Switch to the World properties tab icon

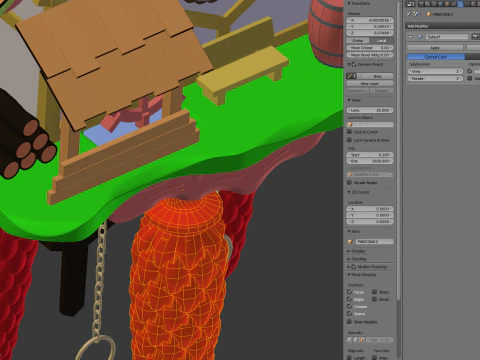coord(440,4)
